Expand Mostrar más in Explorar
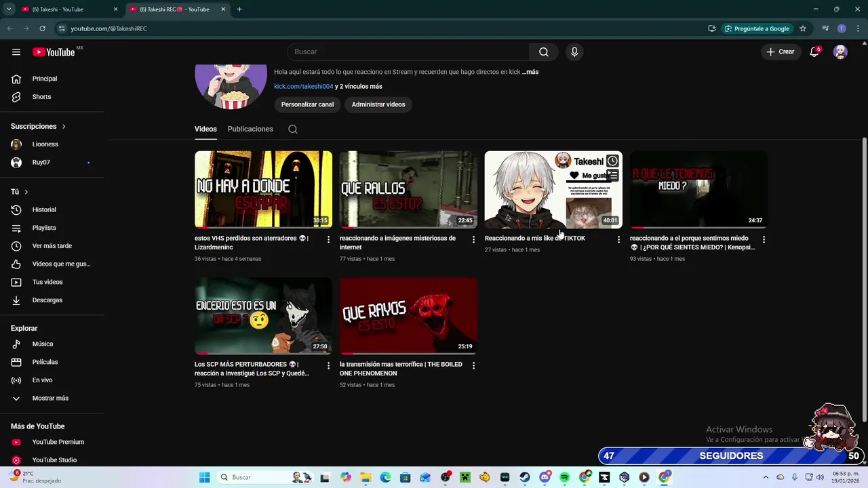 click(50, 398)
